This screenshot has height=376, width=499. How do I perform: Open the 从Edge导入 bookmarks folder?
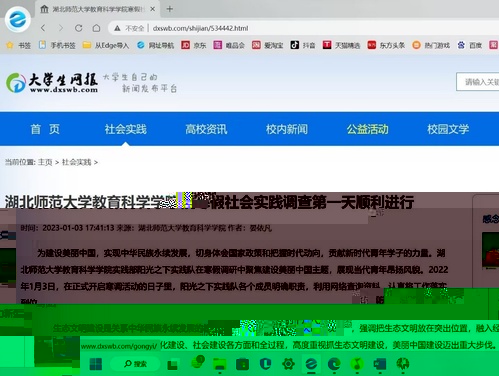pyautogui.click(x=106, y=45)
